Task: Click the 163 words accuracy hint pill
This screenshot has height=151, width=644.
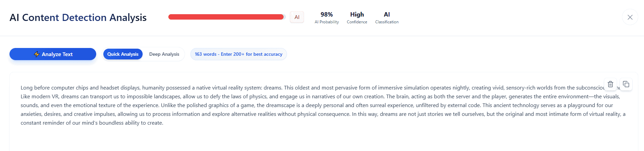Action: [238, 54]
